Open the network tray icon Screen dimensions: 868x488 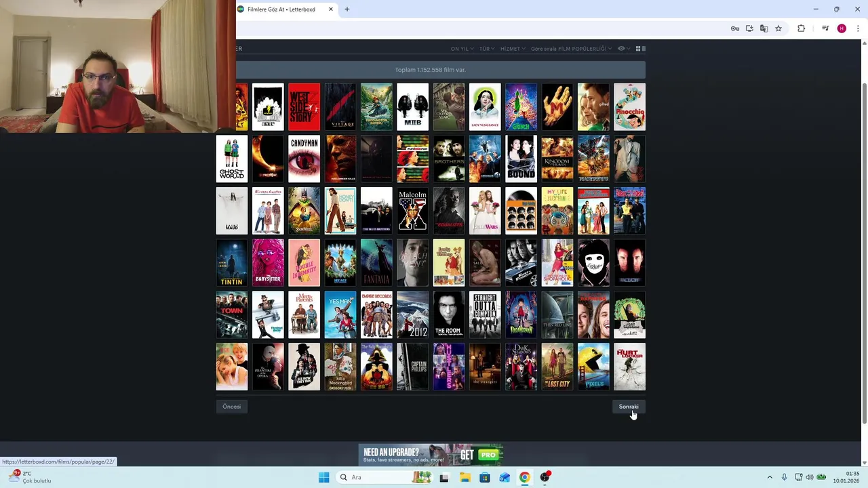point(798,477)
